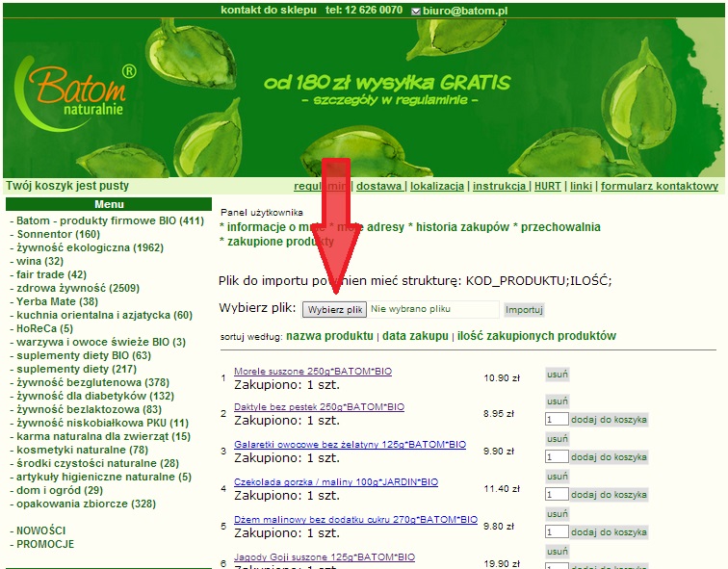Add Galaretki owocowe via dodaj do koszyka

(x=609, y=457)
